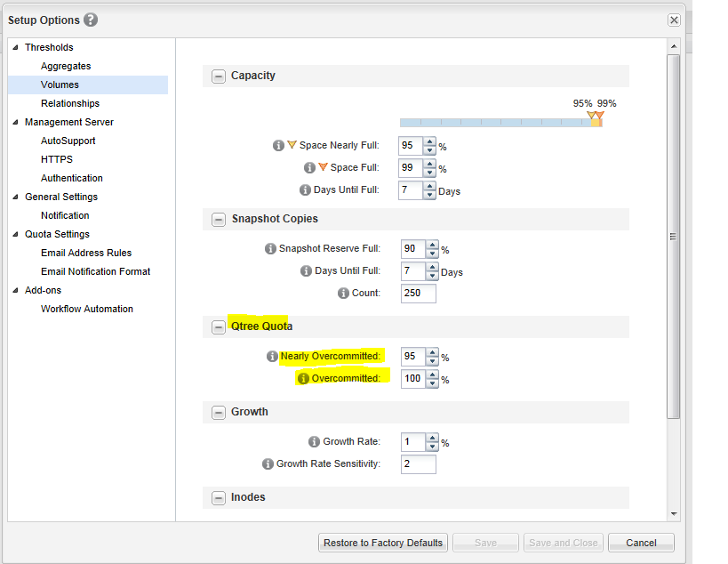
Task: Click the help icon beside Setup Options
Action: 91,20
